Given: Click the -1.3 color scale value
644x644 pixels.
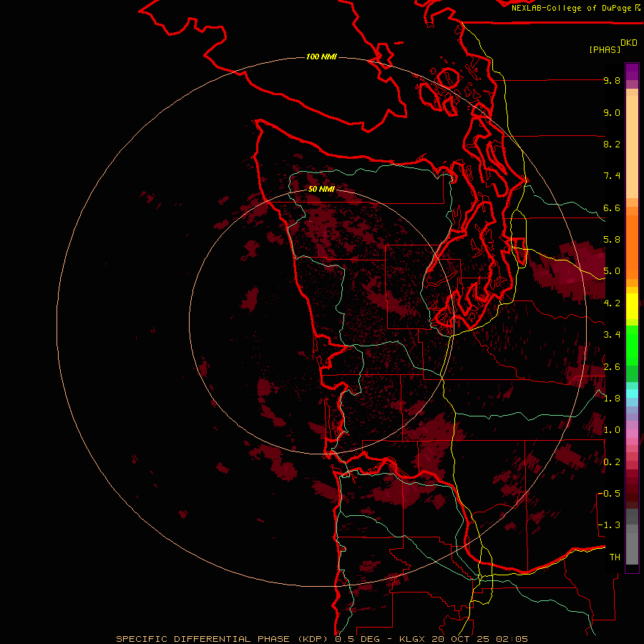Looking at the screenshot, I should coord(609,525).
